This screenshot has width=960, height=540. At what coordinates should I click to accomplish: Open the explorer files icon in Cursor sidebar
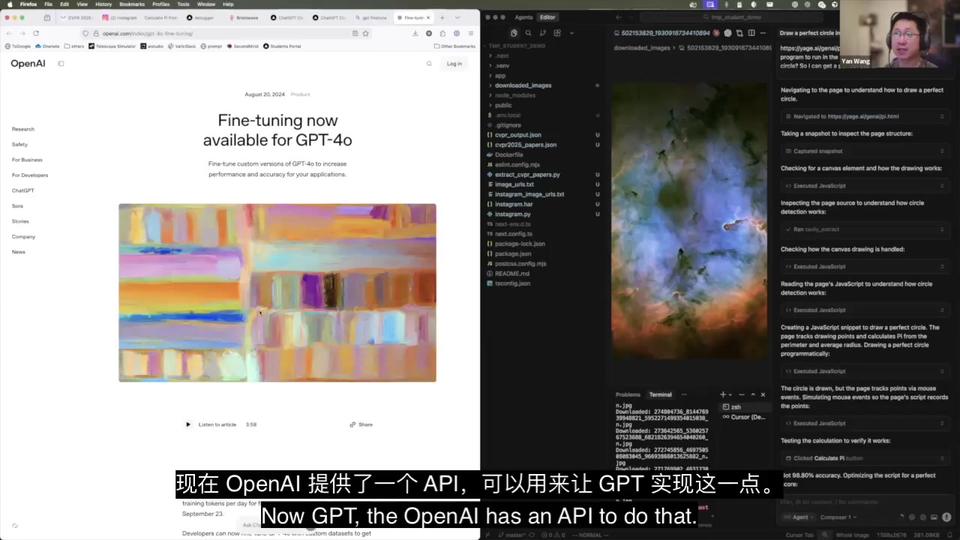pos(514,33)
